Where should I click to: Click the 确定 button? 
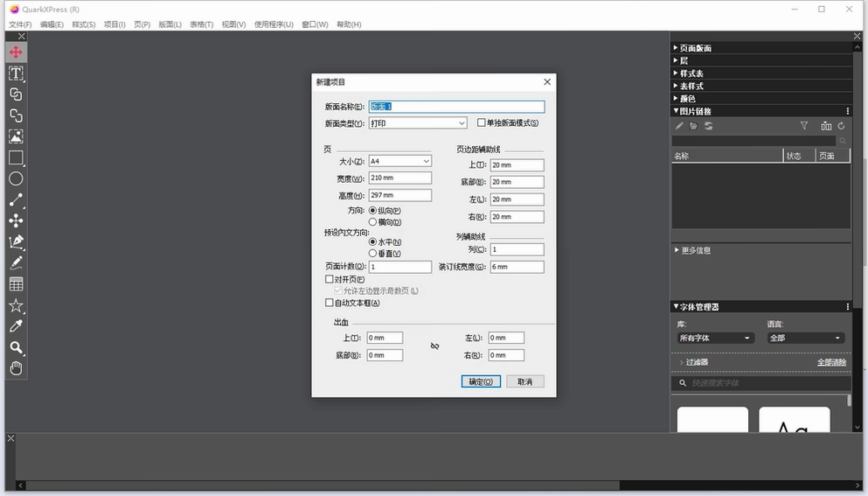(x=481, y=381)
